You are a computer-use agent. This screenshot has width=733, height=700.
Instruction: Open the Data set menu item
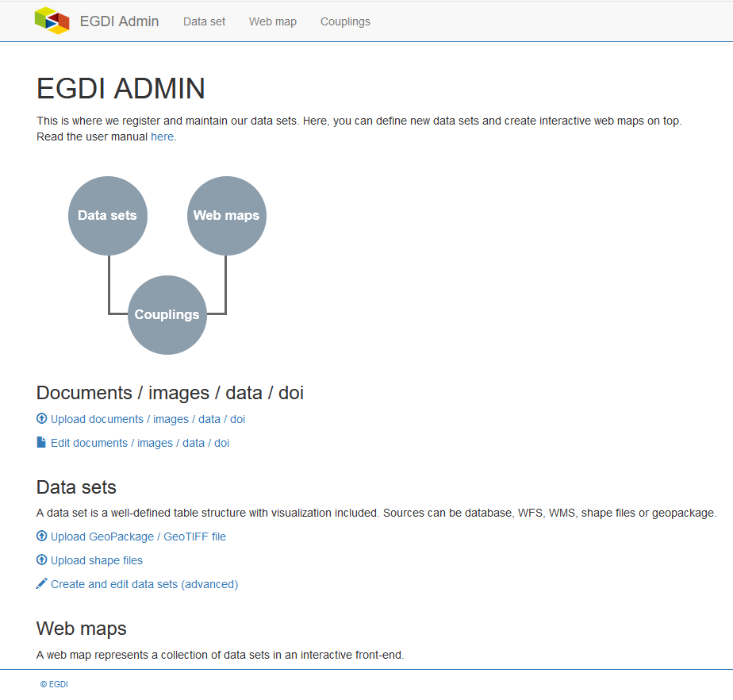[204, 21]
